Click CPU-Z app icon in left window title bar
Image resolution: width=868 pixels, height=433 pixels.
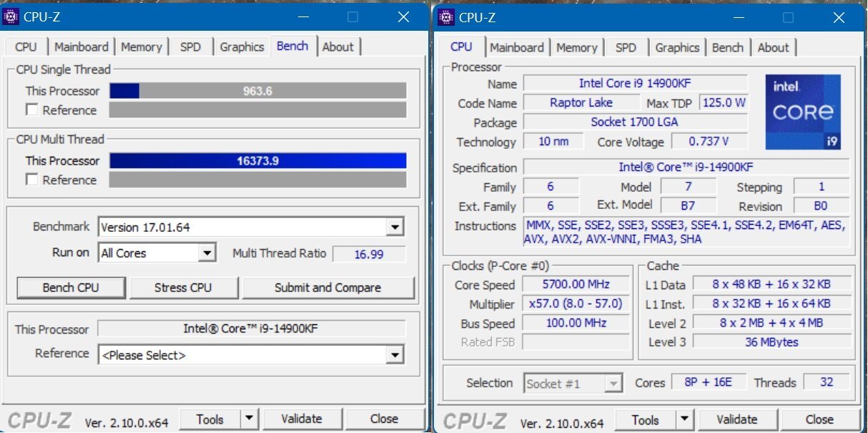pyautogui.click(x=11, y=16)
